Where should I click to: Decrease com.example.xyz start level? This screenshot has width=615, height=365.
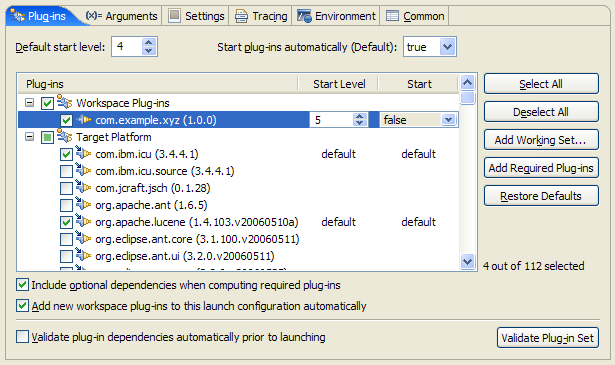click(360, 123)
